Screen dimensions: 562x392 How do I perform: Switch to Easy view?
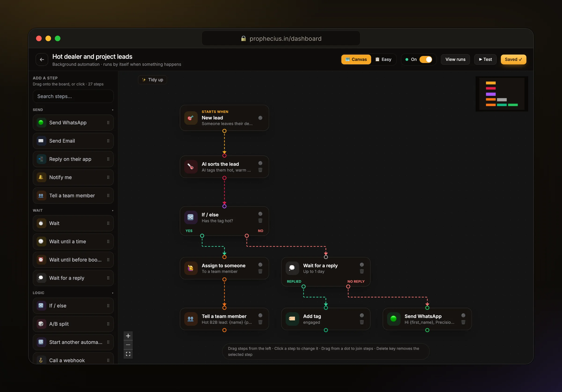(x=383, y=59)
